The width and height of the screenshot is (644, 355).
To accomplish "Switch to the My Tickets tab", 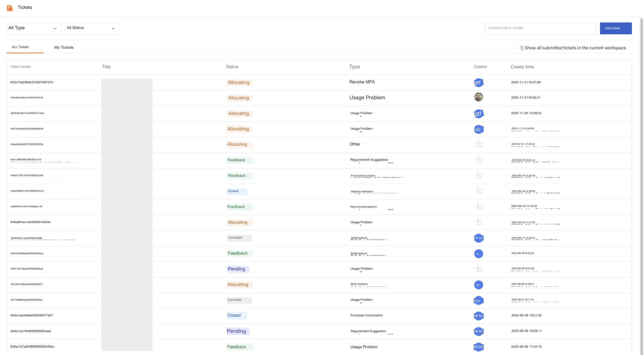I will pyautogui.click(x=64, y=47).
